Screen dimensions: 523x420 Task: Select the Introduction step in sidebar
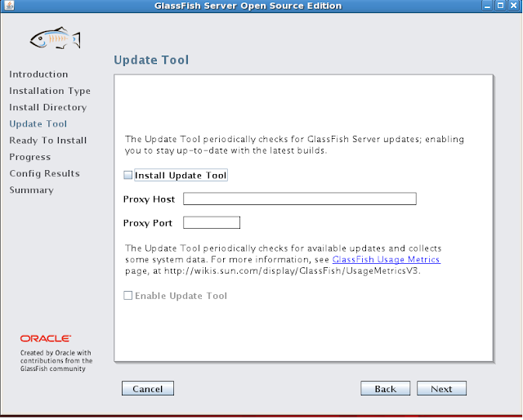pos(38,74)
